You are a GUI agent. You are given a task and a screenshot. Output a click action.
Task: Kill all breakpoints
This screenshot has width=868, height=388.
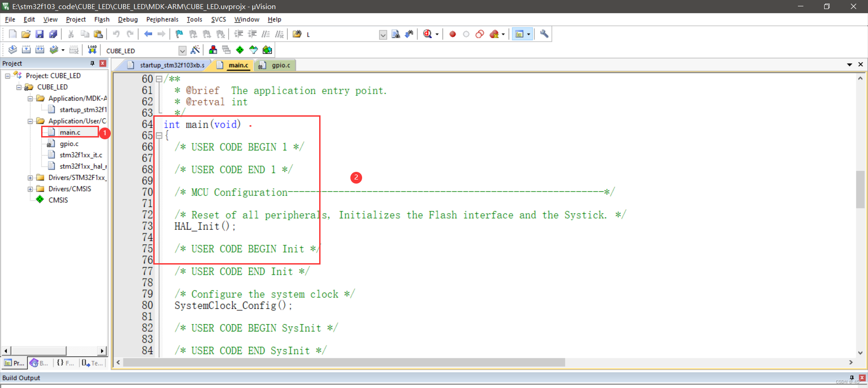click(x=494, y=34)
